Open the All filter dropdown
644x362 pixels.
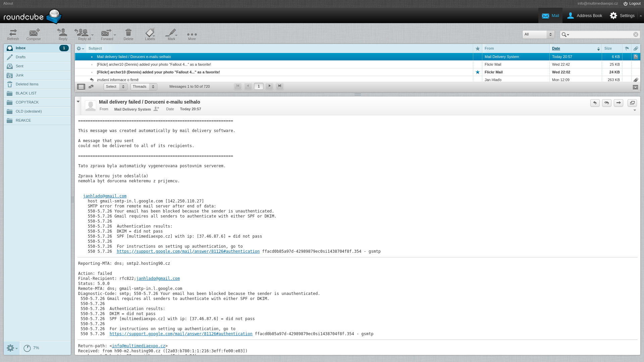click(538, 35)
